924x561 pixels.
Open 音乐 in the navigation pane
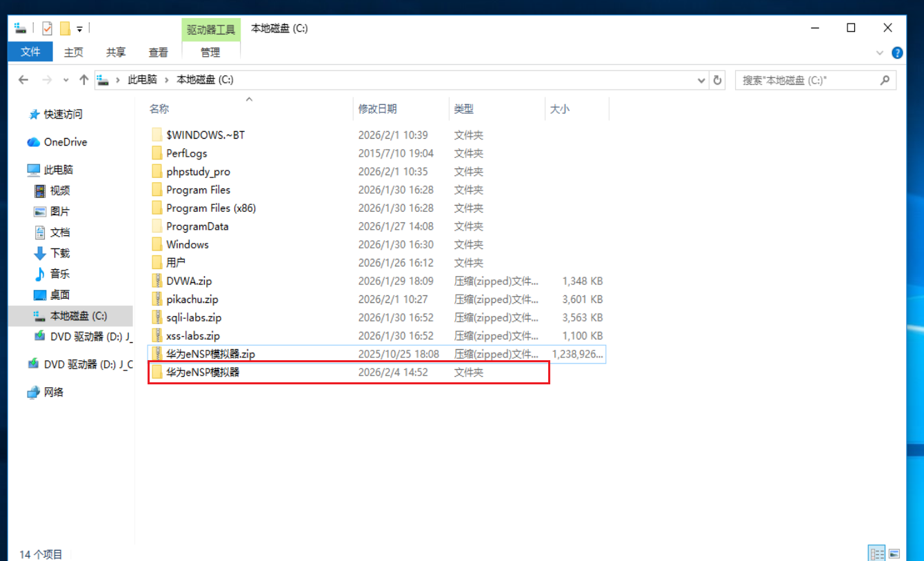click(x=52, y=273)
